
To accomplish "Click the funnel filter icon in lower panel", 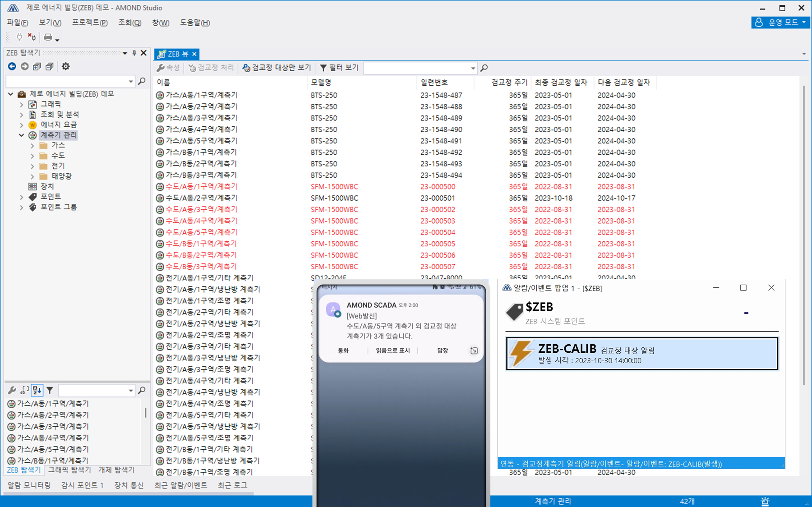I will [50, 390].
